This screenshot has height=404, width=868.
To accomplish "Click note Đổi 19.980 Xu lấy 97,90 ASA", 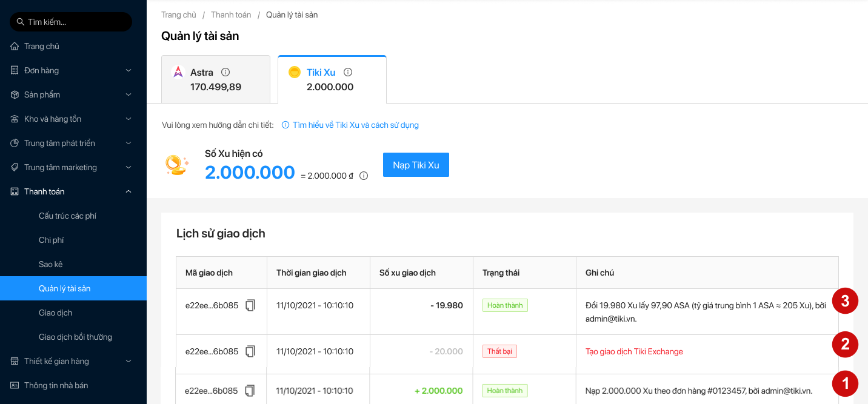I will click(x=706, y=312).
